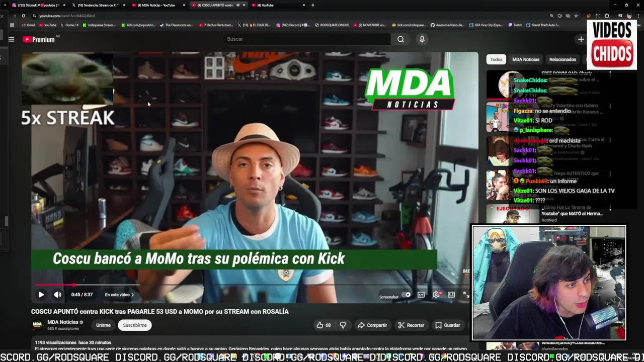Open options for 'Valentina con Gabino' video

coord(610,106)
